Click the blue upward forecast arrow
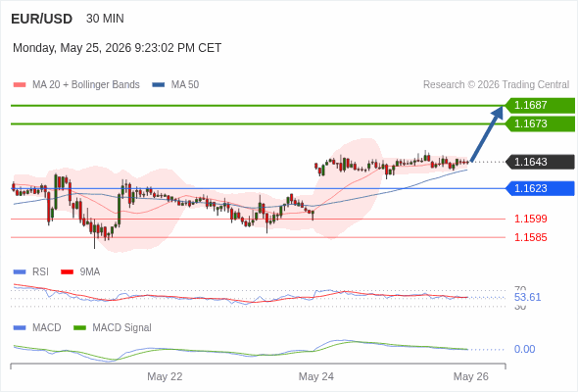The image size is (578, 392). tap(487, 134)
